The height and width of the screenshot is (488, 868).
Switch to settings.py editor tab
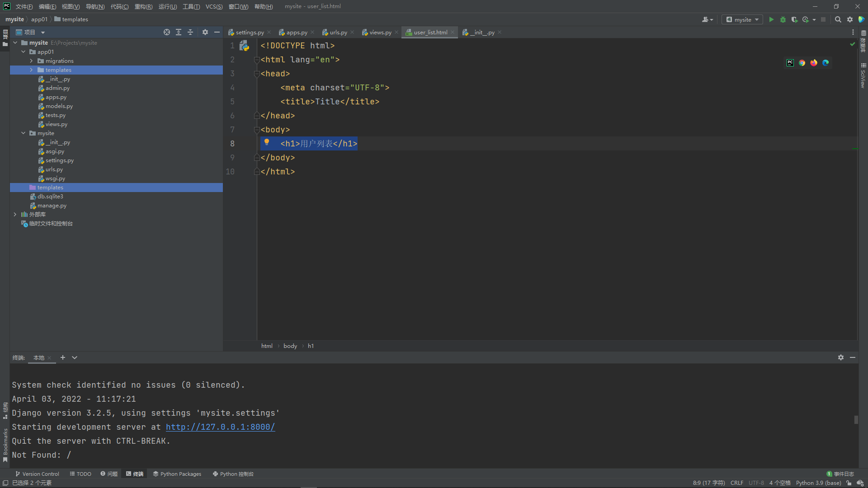tap(250, 32)
